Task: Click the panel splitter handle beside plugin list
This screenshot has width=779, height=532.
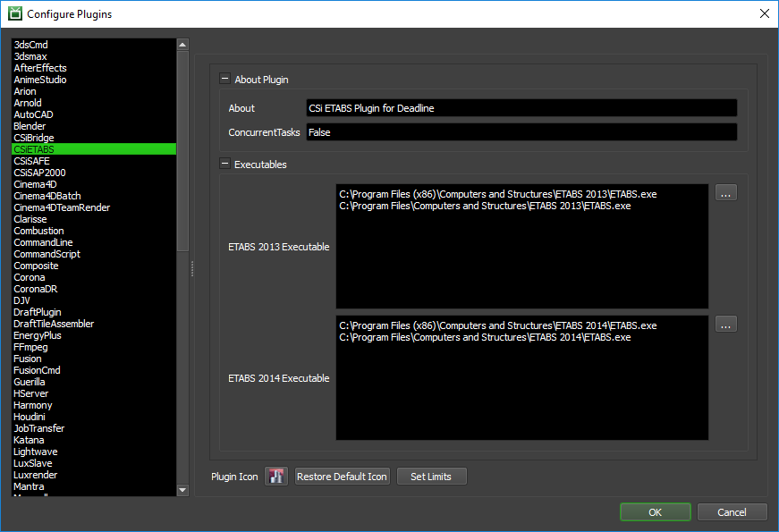Action: pyautogui.click(x=191, y=269)
